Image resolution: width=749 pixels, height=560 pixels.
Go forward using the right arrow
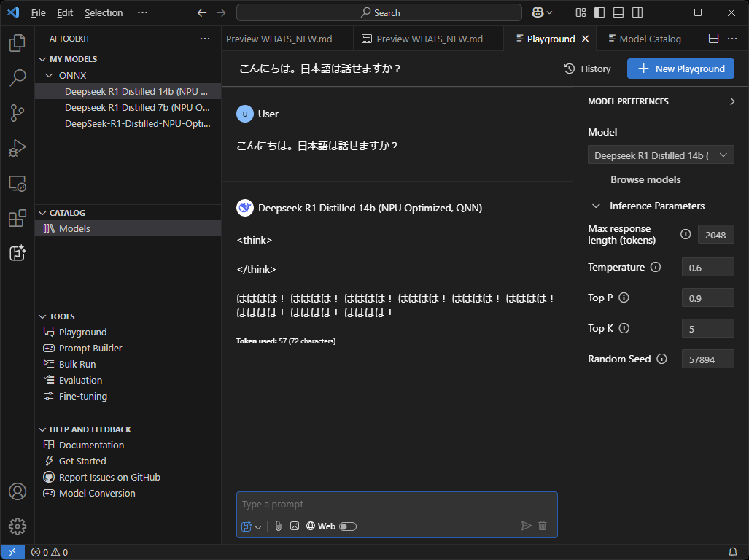[221, 13]
